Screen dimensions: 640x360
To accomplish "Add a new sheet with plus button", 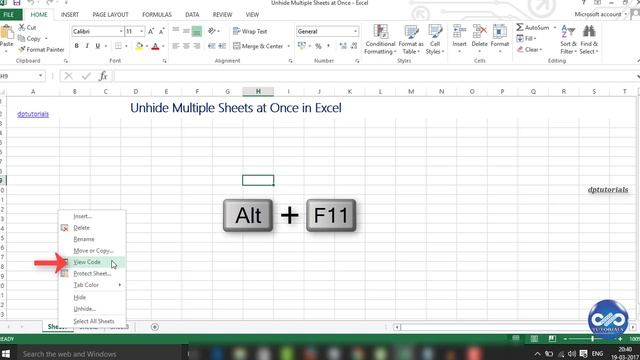I will tap(155, 327).
